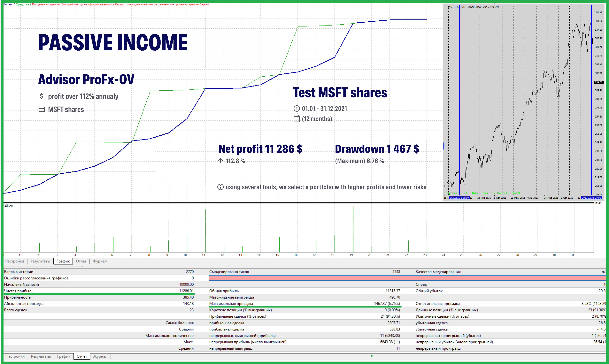Switch to upper Результаты tab

point(40,261)
